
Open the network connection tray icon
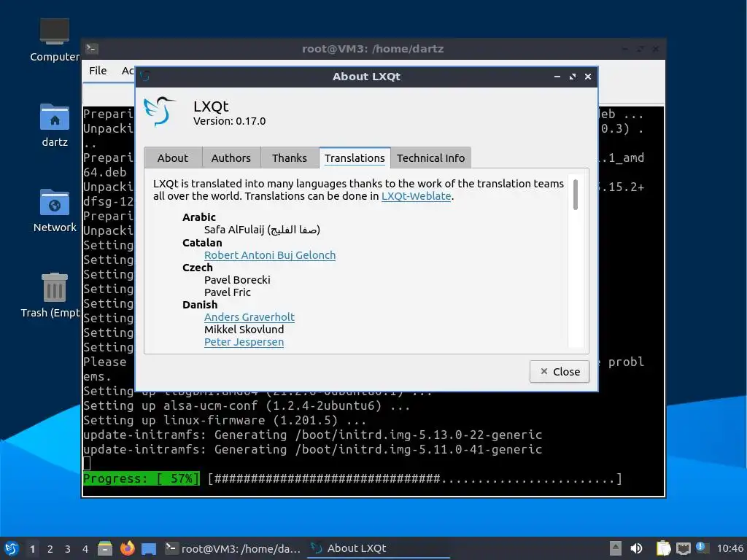pos(683,548)
